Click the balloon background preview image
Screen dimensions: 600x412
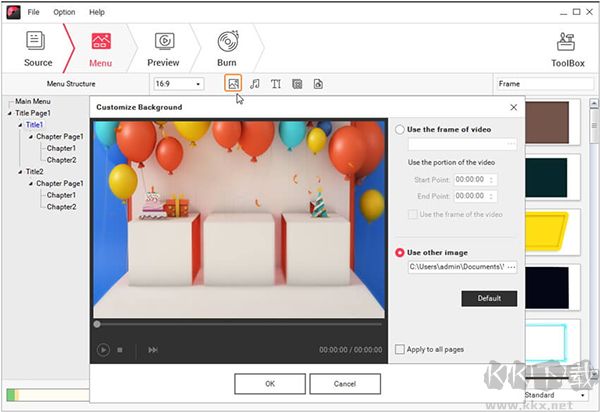click(x=239, y=219)
